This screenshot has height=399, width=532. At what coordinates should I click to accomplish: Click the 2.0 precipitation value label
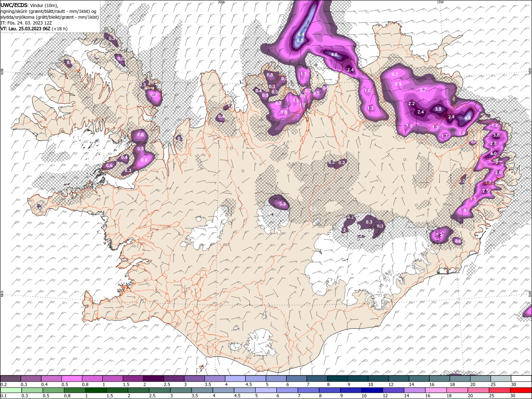[499, 172]
